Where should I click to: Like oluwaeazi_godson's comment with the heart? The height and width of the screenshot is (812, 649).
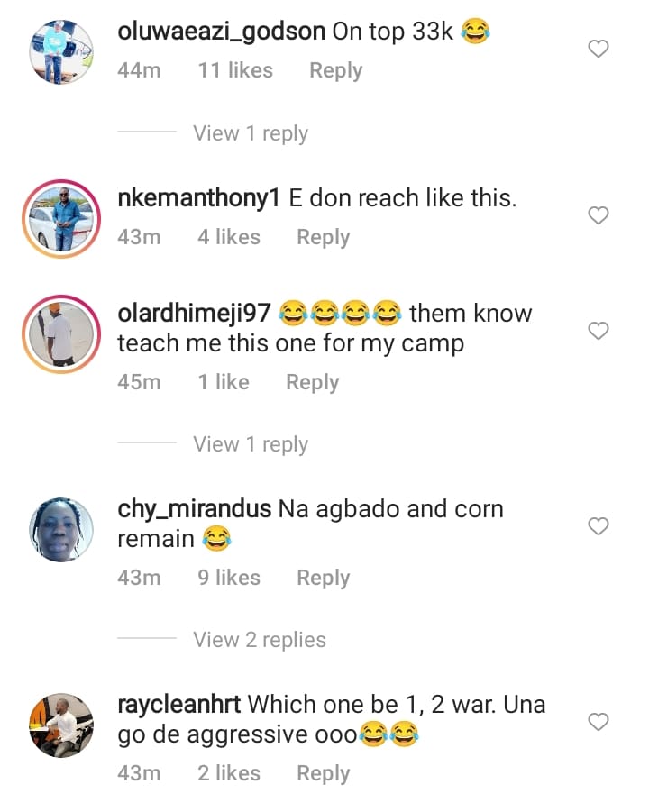599,50
